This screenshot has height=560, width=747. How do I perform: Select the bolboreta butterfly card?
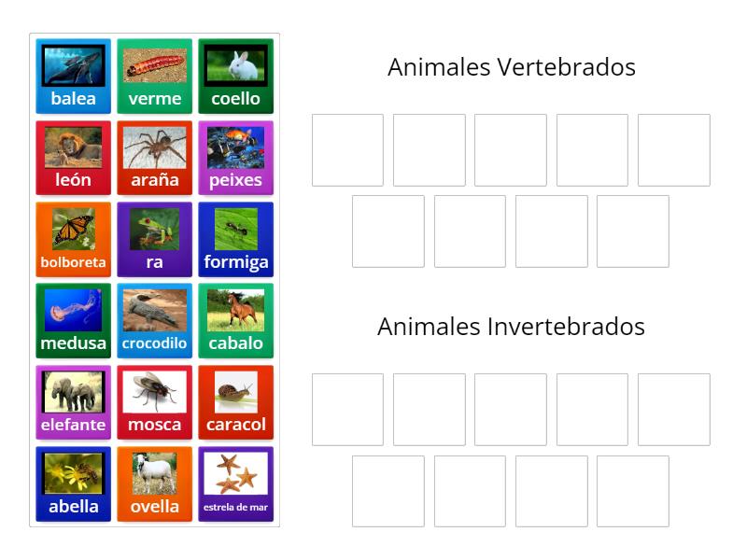(74, 239)
